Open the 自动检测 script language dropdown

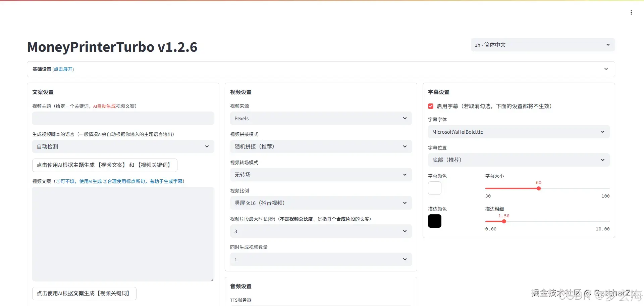pos(123,146)
